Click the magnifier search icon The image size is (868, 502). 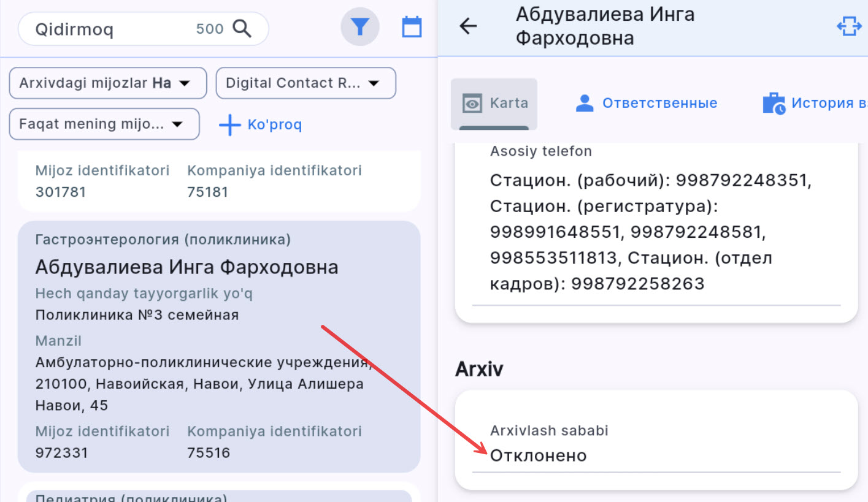(242, 29)
